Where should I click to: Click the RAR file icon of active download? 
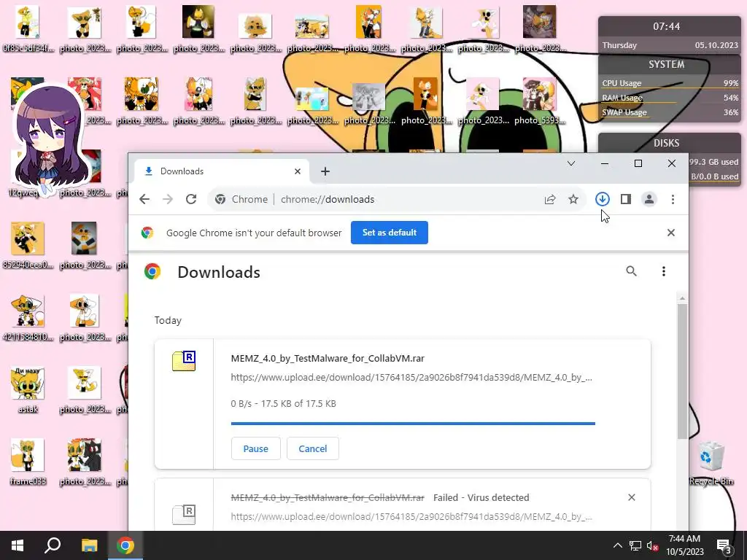click(184, 361)
